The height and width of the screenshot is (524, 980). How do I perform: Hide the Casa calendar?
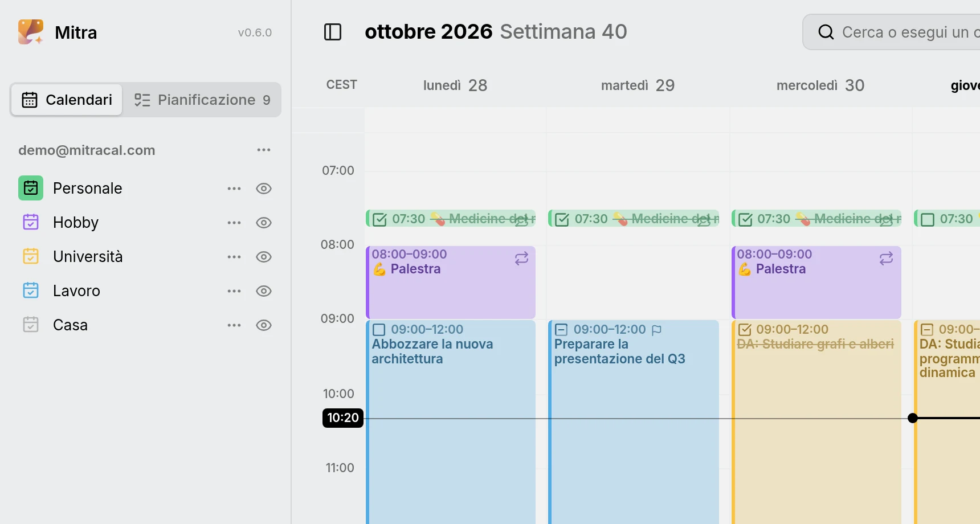[263, 325]
